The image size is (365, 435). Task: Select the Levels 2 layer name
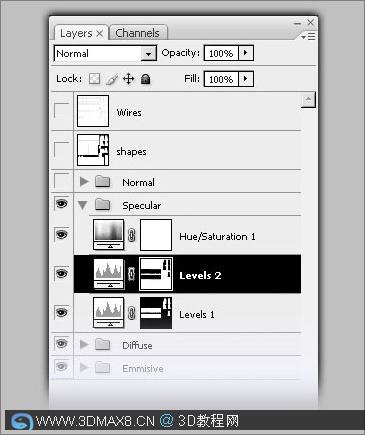(200, 276)
